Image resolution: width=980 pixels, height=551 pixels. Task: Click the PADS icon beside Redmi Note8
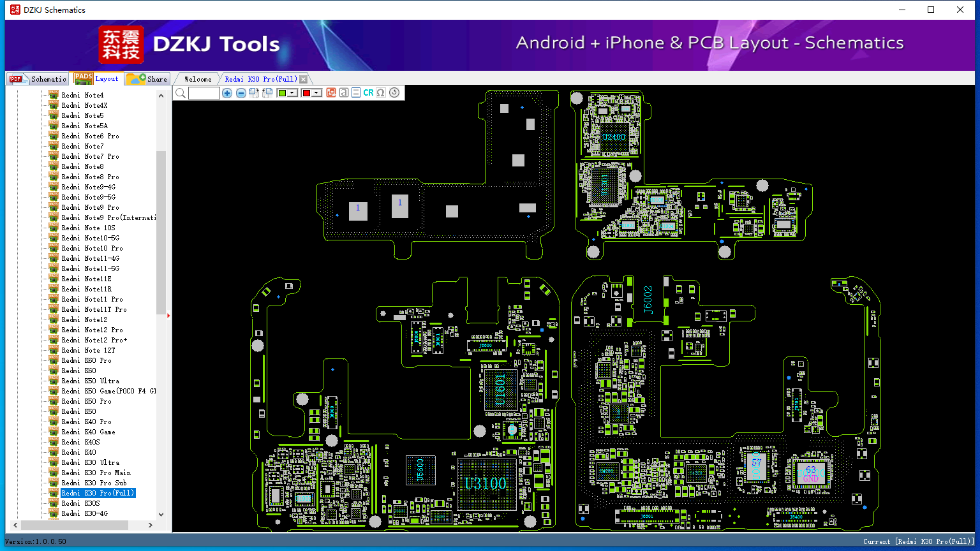pyautogui.click(x=54, y=166)
